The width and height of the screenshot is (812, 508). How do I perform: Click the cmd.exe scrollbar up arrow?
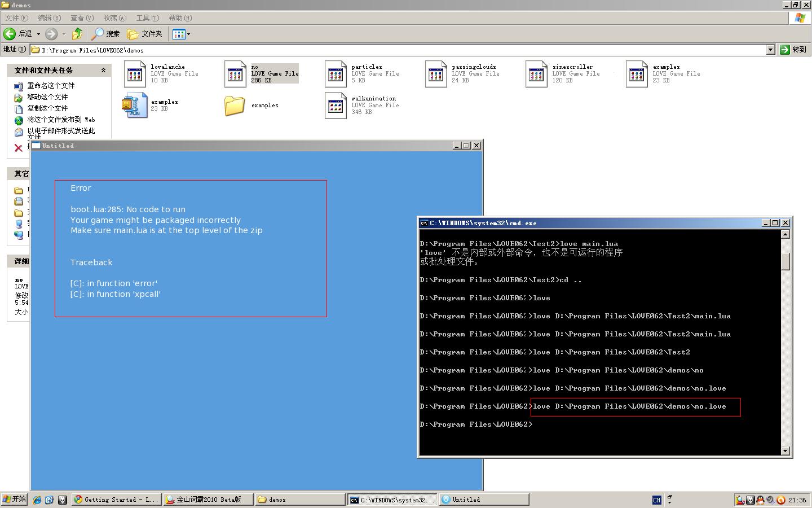coord(785,234)
